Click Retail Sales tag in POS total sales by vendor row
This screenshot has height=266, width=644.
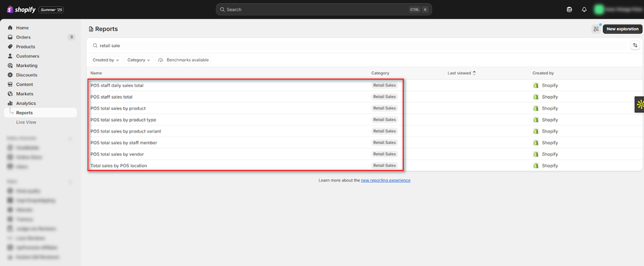tap(384, 154)
